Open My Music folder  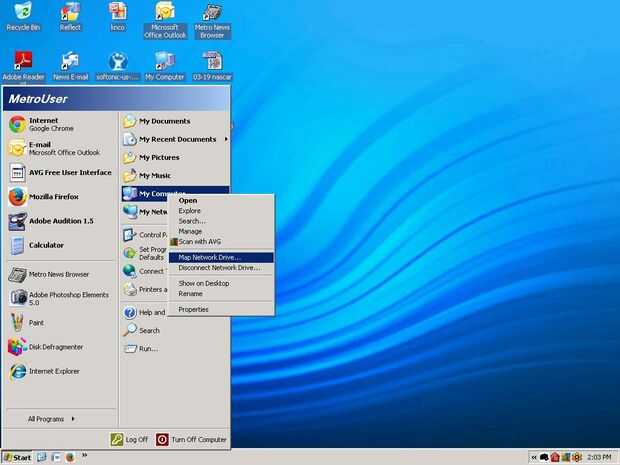[x=175, y=176]
